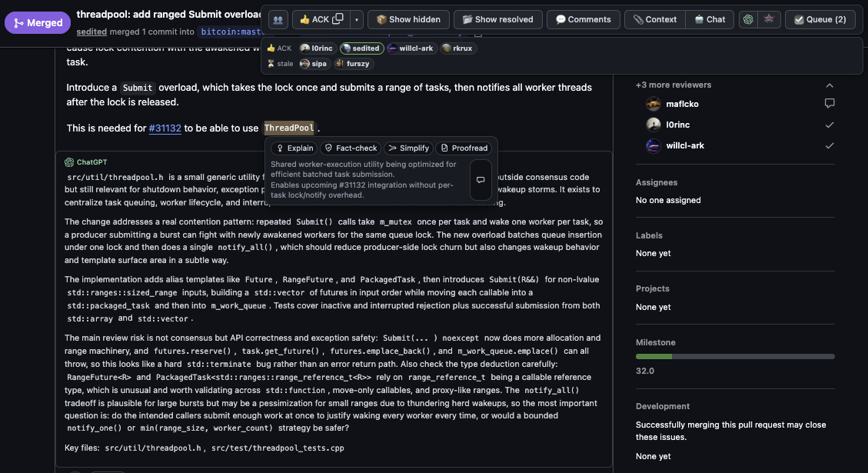This screenshot has width=868, height=473.
Task: Click the comment bubble icon in ThreadPool popup
Action: pos(481,180)
